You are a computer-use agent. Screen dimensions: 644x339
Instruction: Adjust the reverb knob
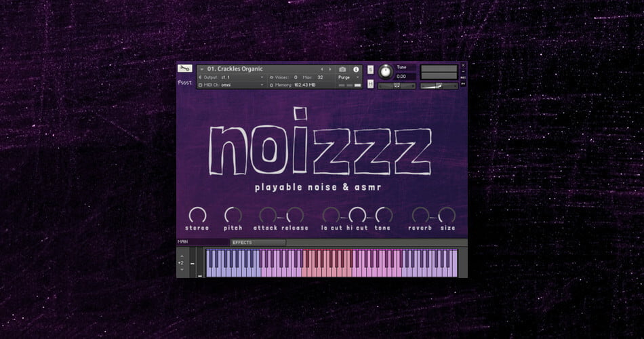tap(420, 216)
